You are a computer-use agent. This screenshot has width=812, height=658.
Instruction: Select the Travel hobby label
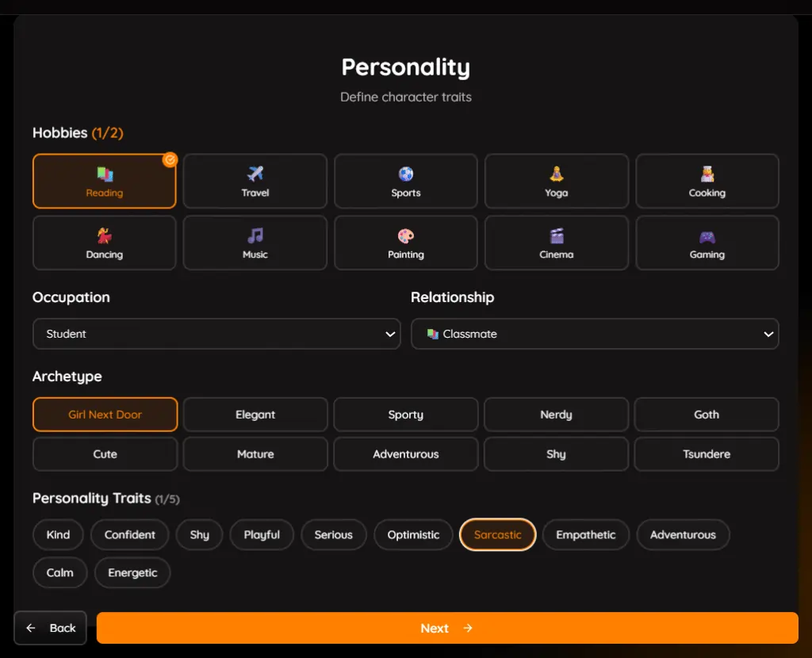click(255, 193)
